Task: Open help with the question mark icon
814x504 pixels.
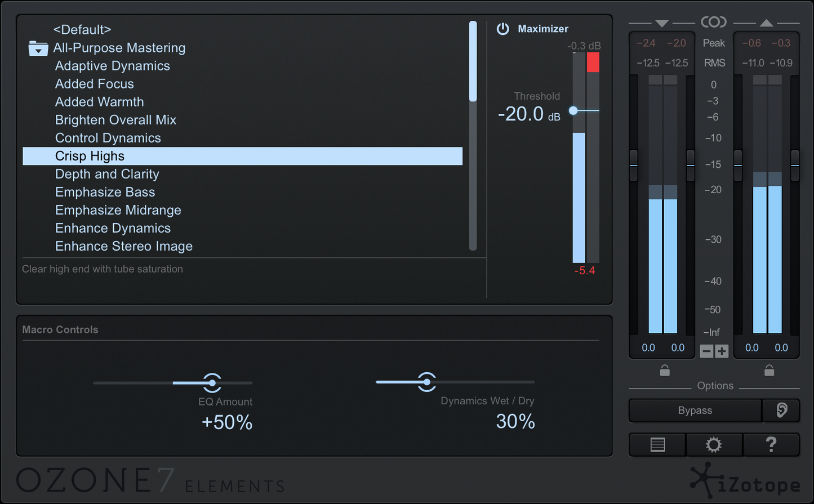Action: [x=771, y=445]
